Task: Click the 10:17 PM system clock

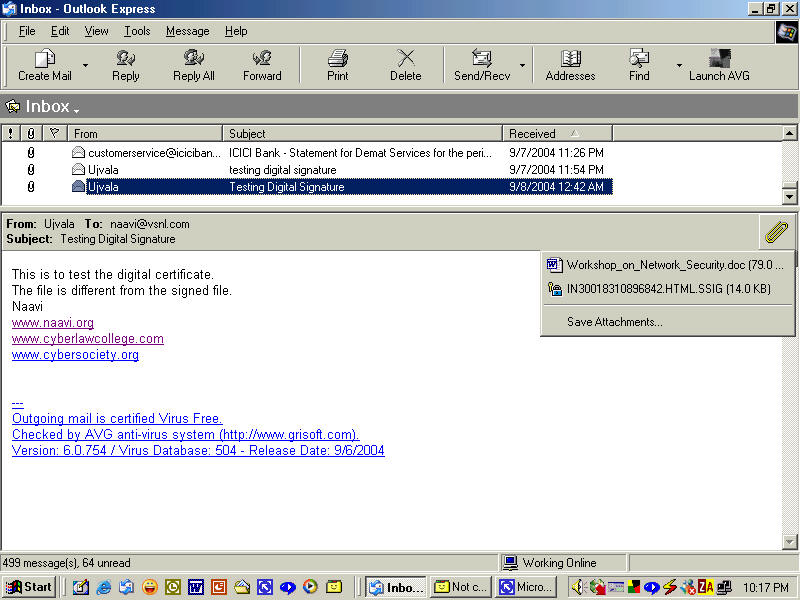Action: [766, 588]
